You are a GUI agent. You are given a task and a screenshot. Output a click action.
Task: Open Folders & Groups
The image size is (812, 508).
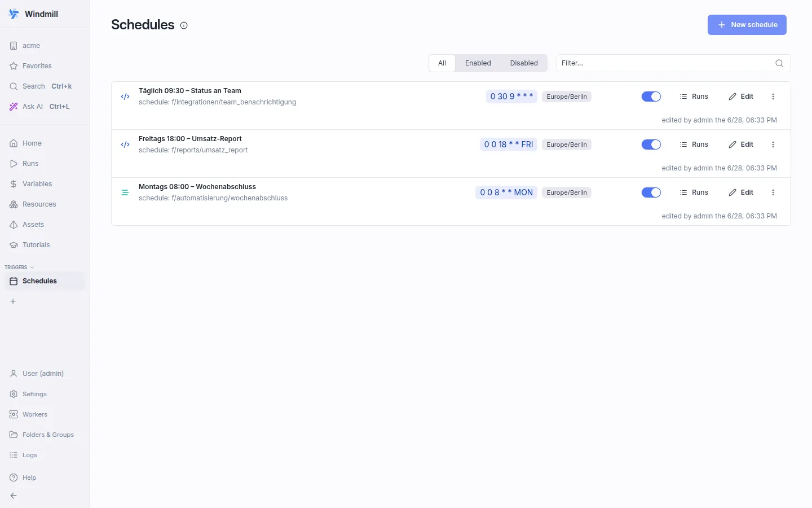45,435
